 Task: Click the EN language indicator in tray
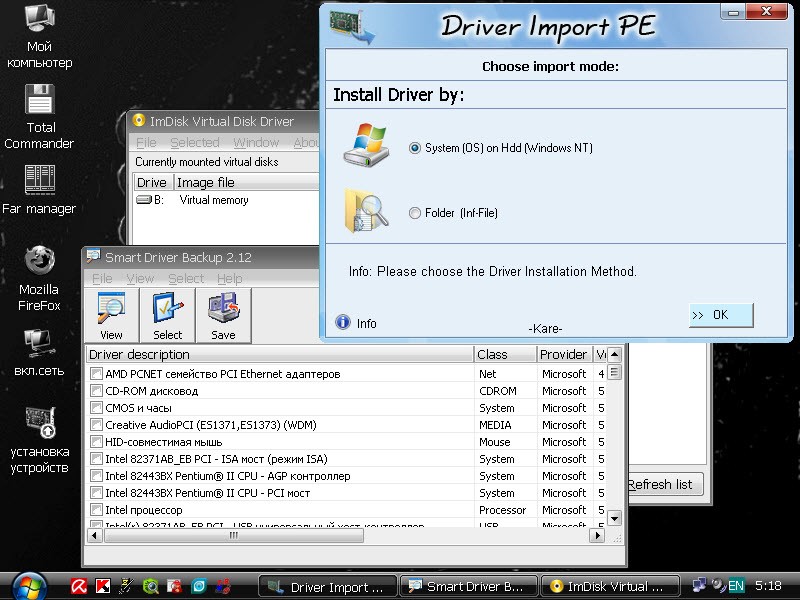click(x=736, y=586)
